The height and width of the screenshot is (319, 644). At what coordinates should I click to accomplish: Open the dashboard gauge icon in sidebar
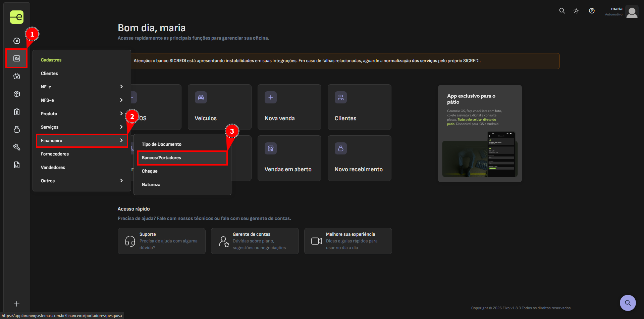[17, 41]
